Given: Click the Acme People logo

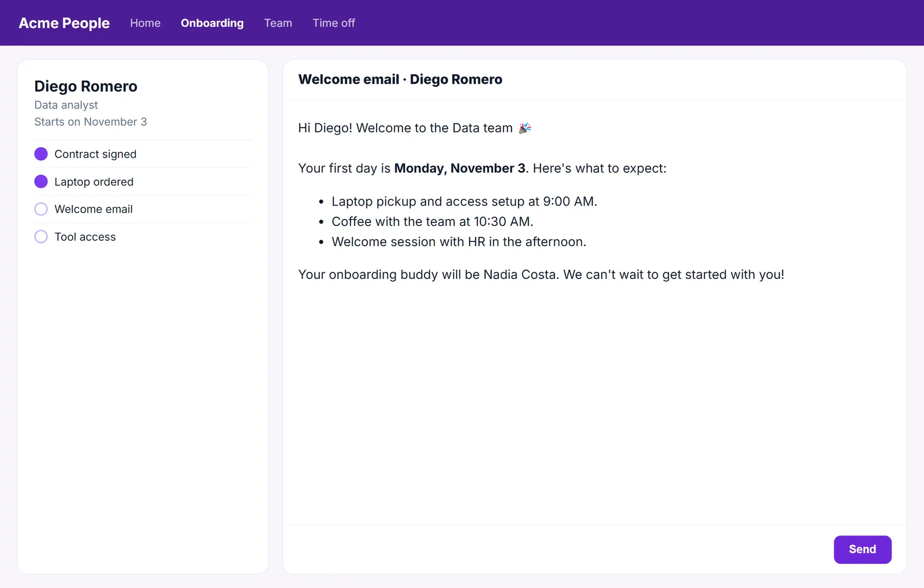Looking at the screenshot, I should pyautogui.click(x=64, y=23).
